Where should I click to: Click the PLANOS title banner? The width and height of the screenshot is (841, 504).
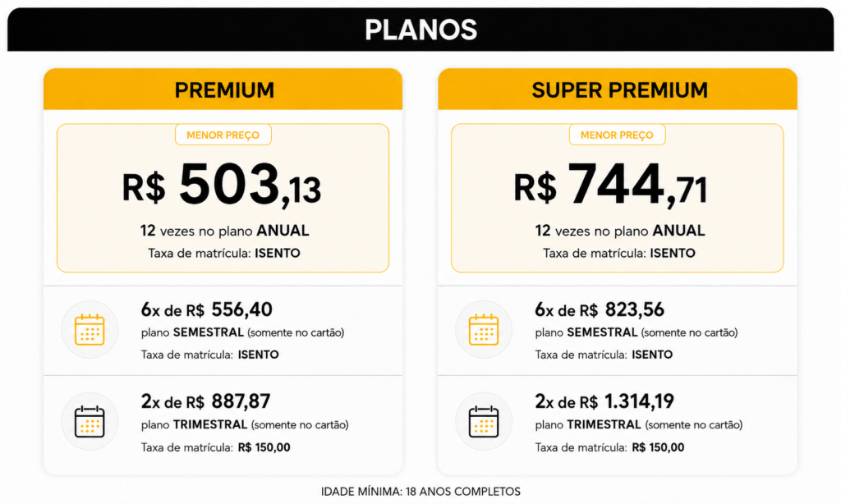(x=420, y=30)
